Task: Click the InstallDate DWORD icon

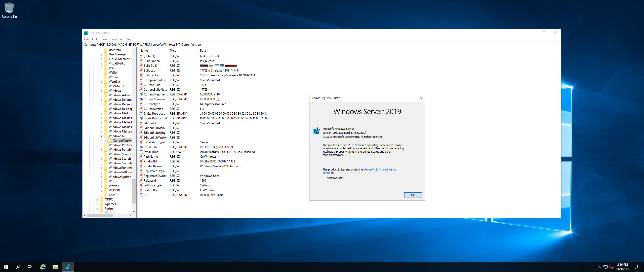Action: pyautogui.click(x=141, y=147)
